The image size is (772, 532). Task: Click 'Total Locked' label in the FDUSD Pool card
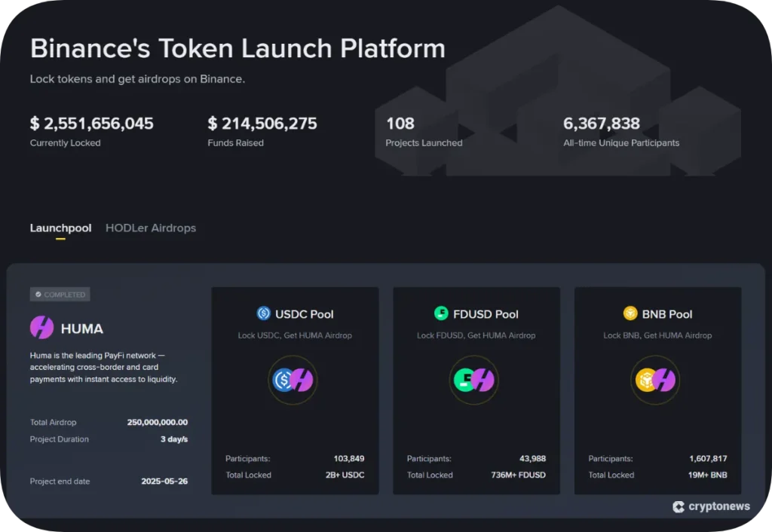pyautogui.click(x=430, y=475)
